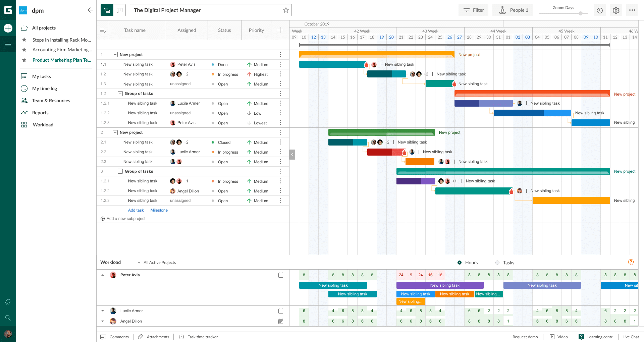Viewport: 644px width, 342px height.
Task: Select the Tasks radio button
Action: point(498,263)
